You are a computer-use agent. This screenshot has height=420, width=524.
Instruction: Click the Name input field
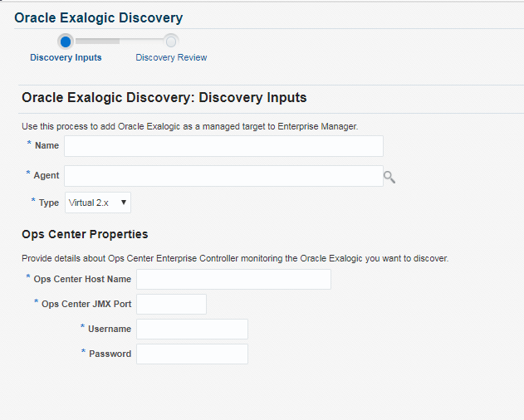pos(223,146)
